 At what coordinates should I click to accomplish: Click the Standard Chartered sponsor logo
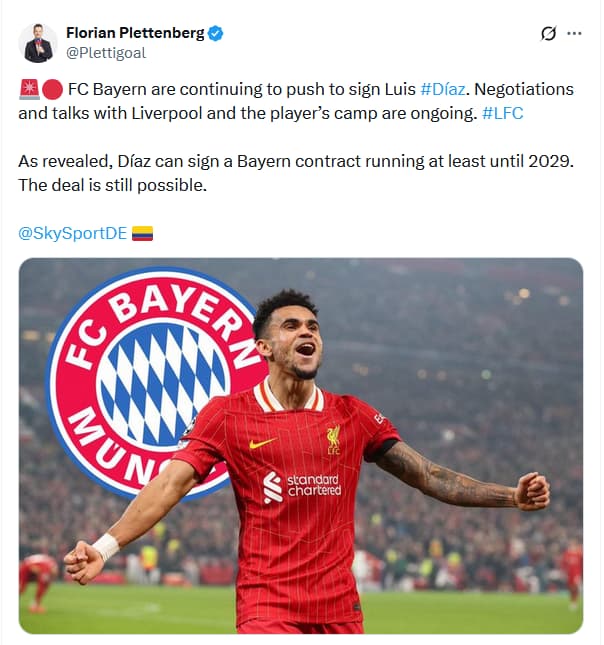pyautogui.click(x=302, y=486)
